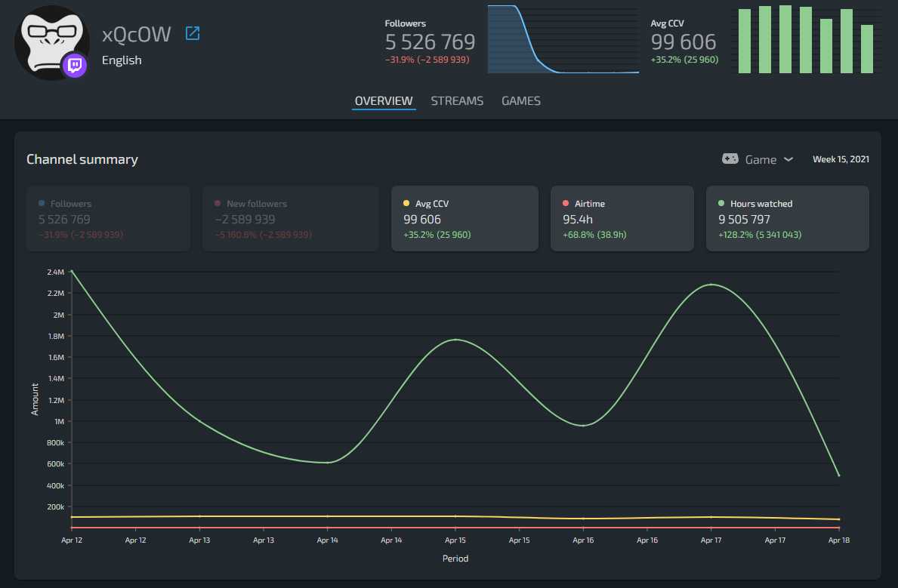
Task: Enable the New followers series card
Action: click(291, 218)
